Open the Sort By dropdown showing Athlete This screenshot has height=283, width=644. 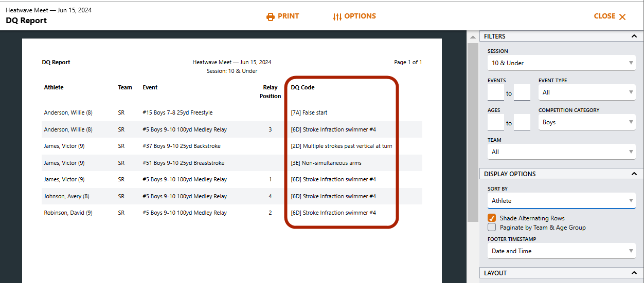(x=562, y=201)
